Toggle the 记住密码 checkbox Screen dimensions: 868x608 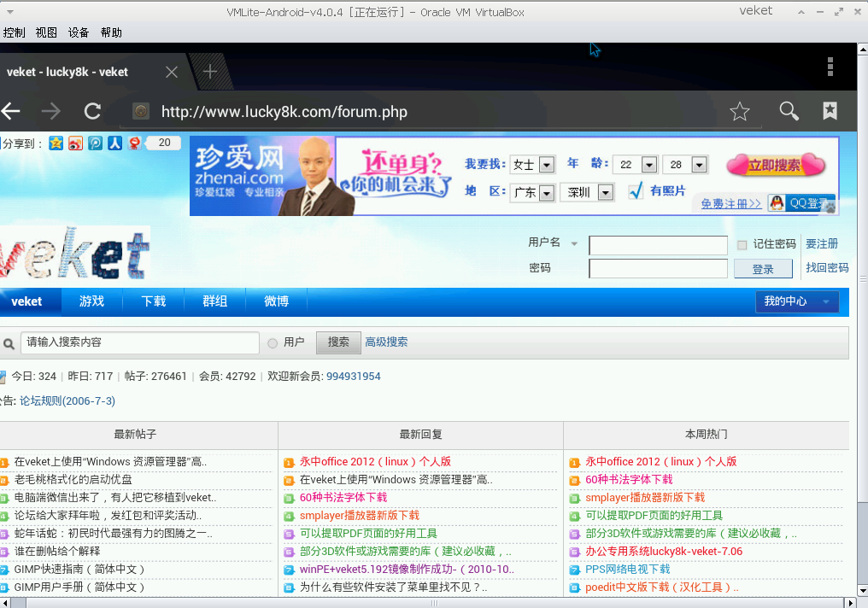[x=742, y=244]
